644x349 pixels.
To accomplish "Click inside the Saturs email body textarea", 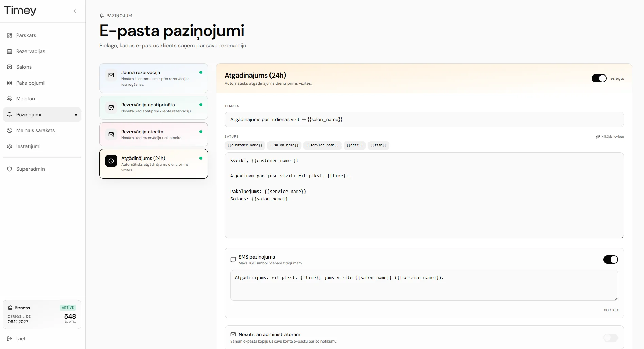I will (x=424, y=195).
